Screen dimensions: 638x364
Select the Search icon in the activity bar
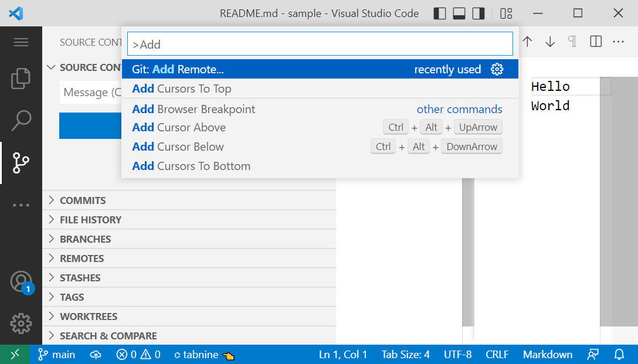click(x=21, y=120)
